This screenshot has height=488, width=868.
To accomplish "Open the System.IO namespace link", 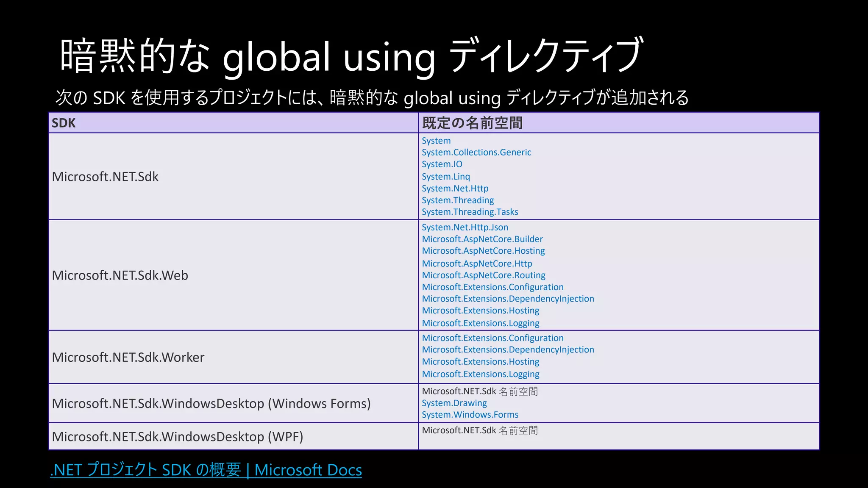I will [x=442, y=164].
